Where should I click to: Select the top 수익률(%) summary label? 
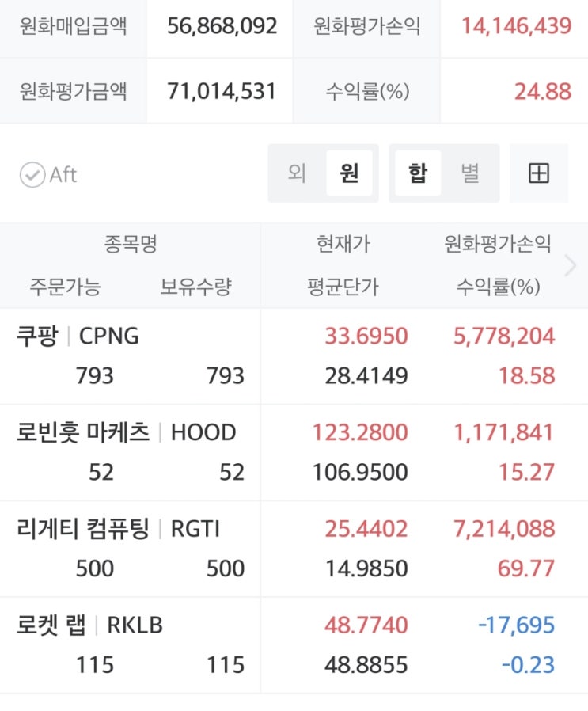tap(367, 91)
